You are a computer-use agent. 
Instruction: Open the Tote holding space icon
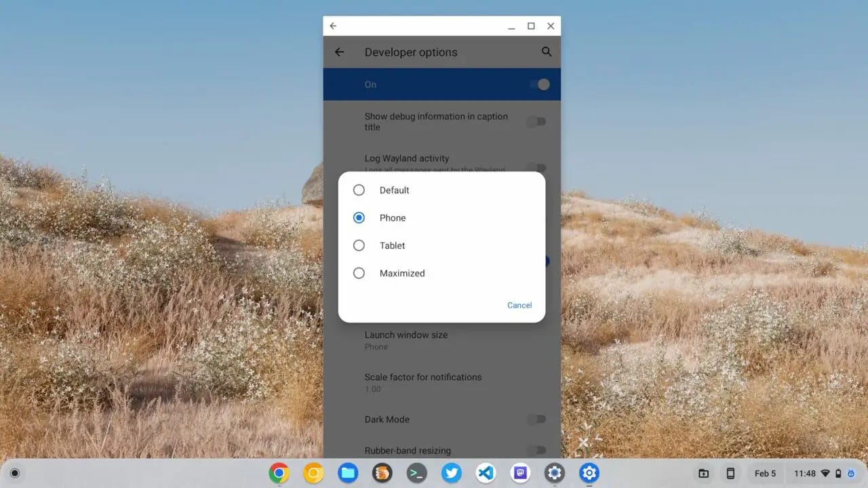pyautogui.click(x=703, y=473)
